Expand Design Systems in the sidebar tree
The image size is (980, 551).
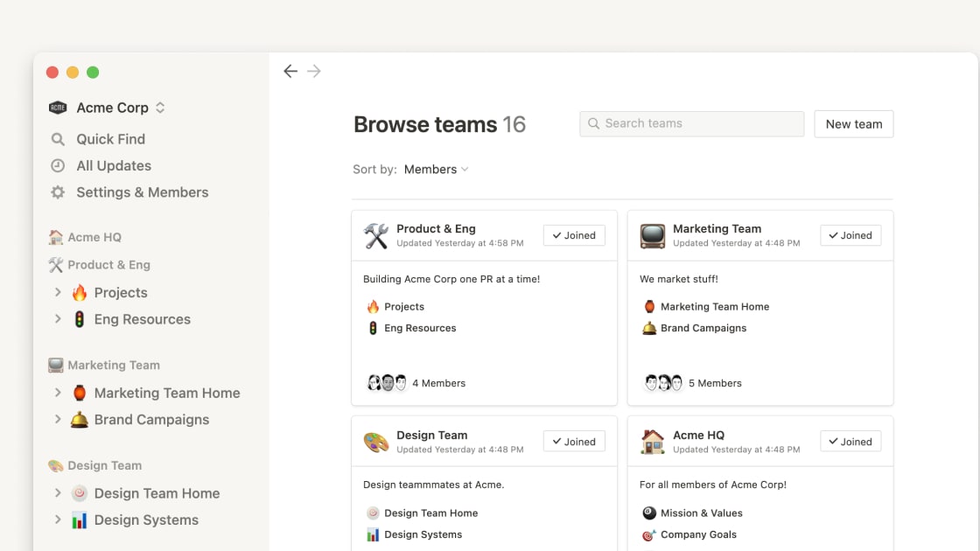click(x=58, y=520)
